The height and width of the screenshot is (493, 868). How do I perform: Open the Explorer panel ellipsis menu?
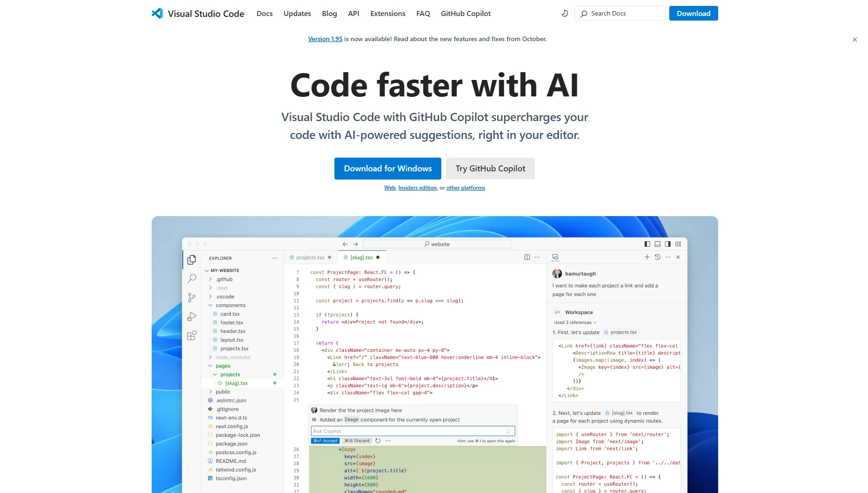tap(275, 258)
